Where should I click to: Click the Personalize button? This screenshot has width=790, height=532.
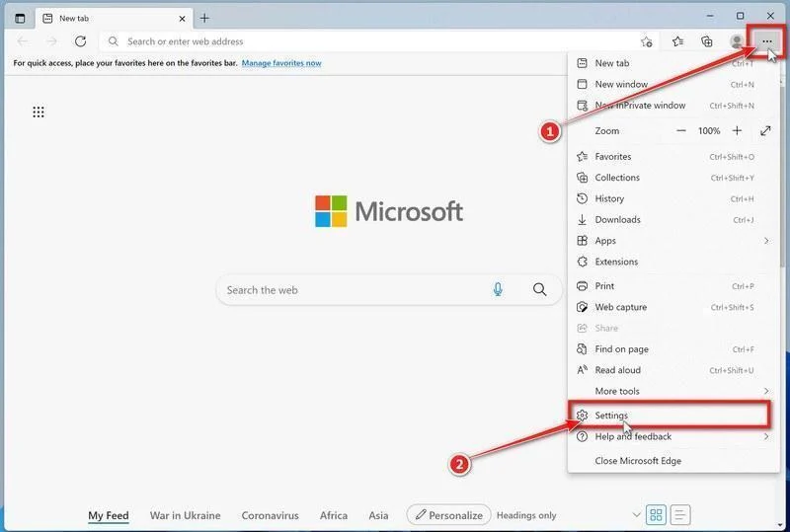point(449,515)
